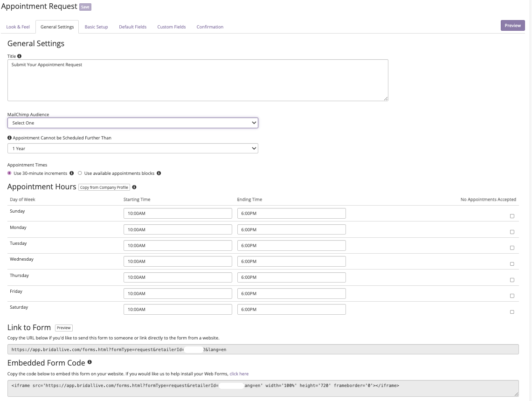The image size is (532, 401).
Task: Select Use 30-minute increments radio button
Action: (9, 173)
